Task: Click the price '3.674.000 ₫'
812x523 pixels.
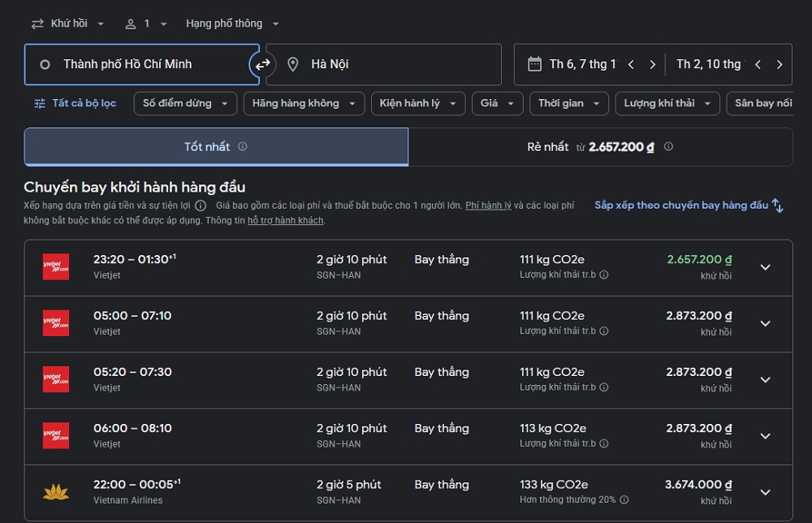Action: coord(698,485)
